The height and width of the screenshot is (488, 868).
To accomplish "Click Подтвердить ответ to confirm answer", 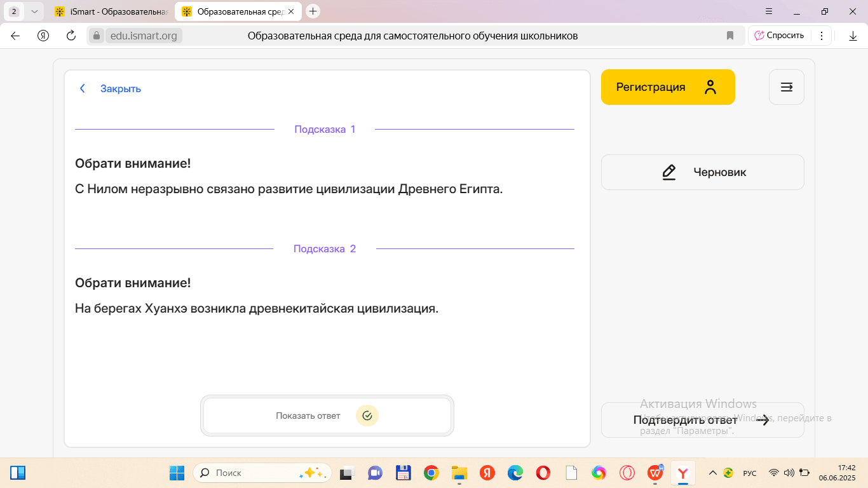I will click(x=702, y=420).
